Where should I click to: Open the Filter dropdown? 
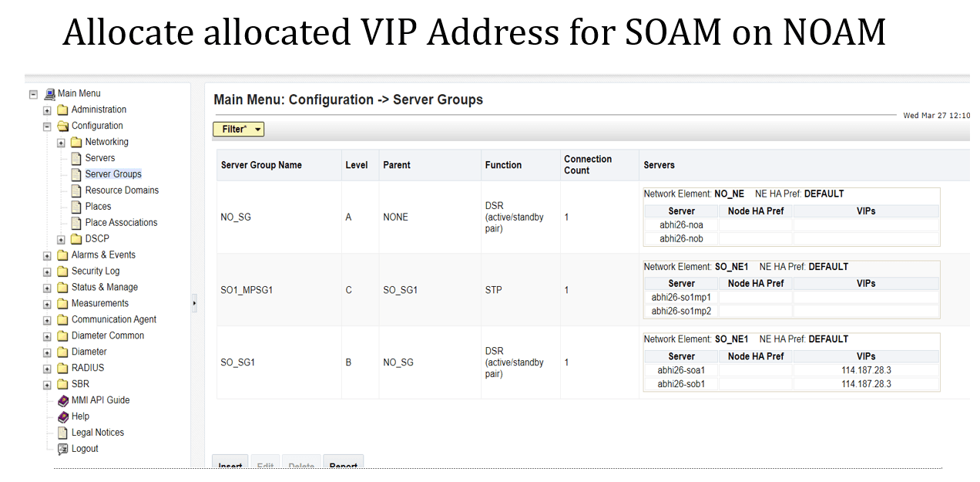238,129
